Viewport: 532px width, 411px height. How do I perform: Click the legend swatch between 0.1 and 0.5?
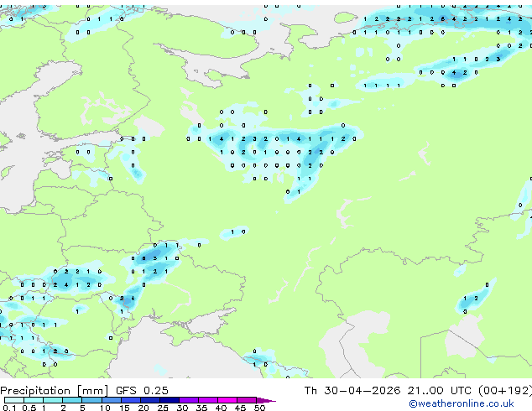tap(14, 400)
